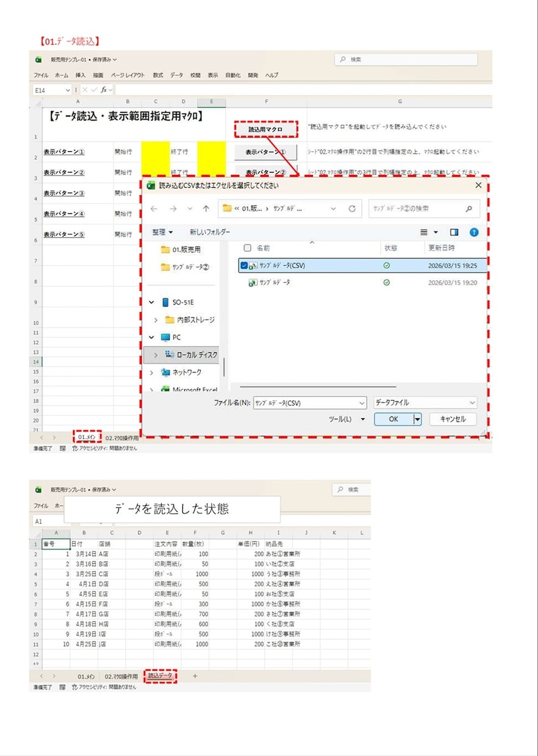Screen dimensions: 538x756
Task: Click the サンプルデータ② folder in navigation pane
Action: [185, 267]
